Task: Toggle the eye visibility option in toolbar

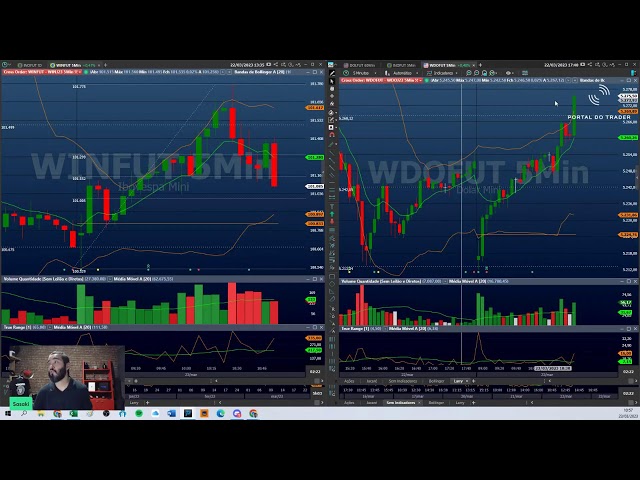Action: click(x=508, y=73)
